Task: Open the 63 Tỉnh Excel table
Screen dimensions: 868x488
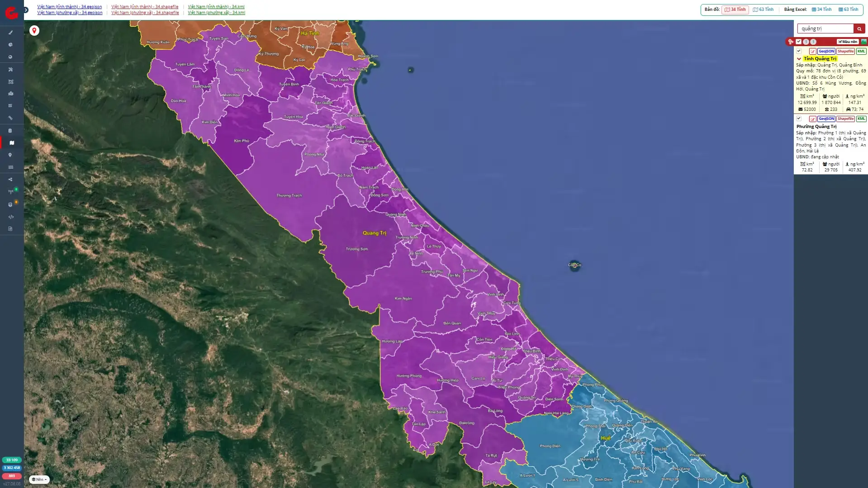Action: 848,9
